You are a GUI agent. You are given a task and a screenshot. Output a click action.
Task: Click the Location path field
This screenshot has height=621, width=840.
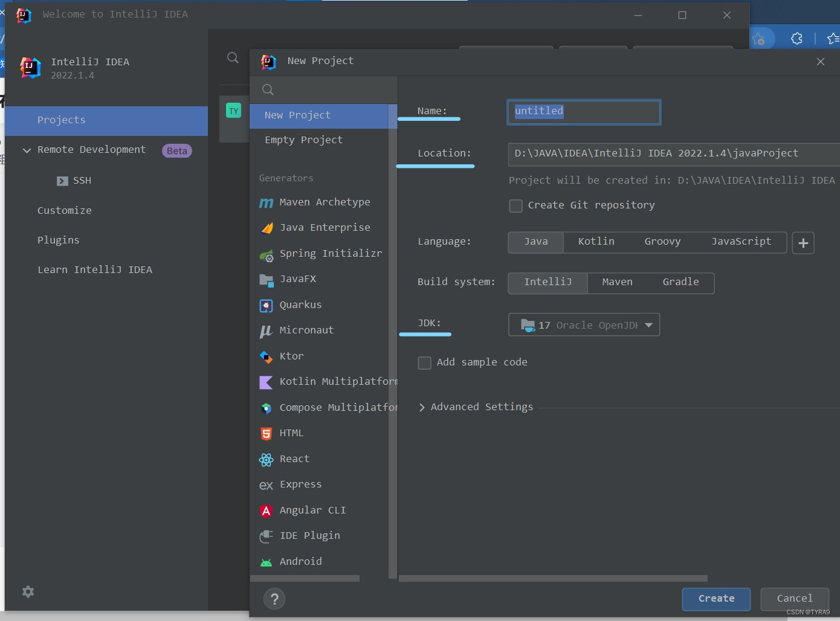(674, 154)
